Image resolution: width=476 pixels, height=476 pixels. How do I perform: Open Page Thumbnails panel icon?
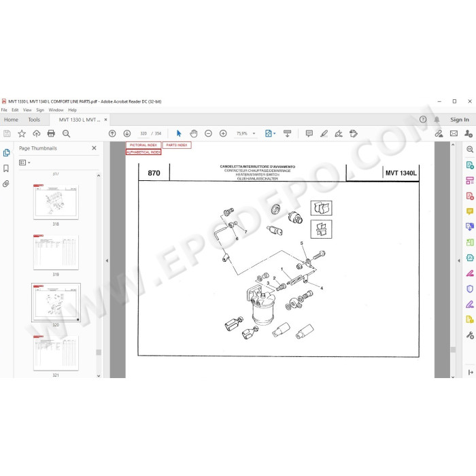[6, 153]
